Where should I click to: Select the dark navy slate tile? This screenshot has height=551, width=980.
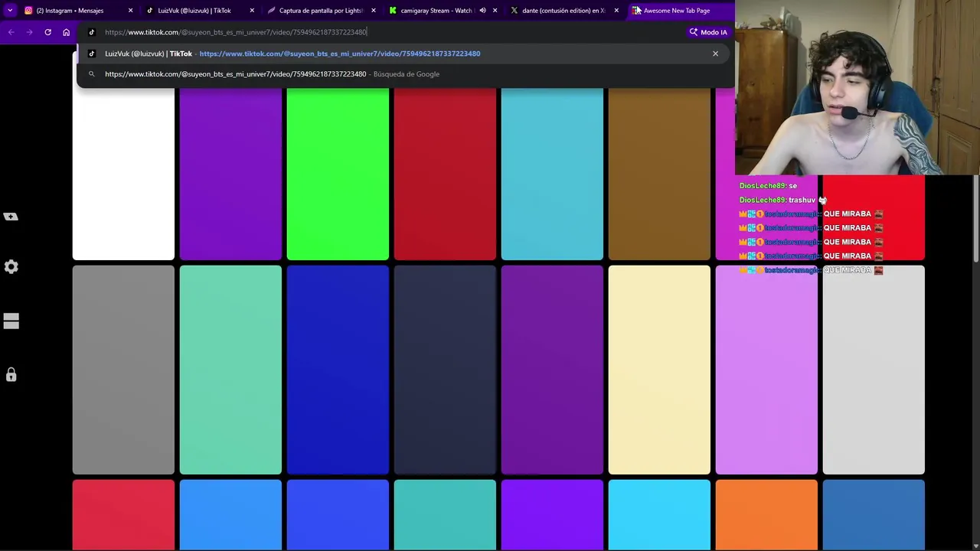[445, 370]
